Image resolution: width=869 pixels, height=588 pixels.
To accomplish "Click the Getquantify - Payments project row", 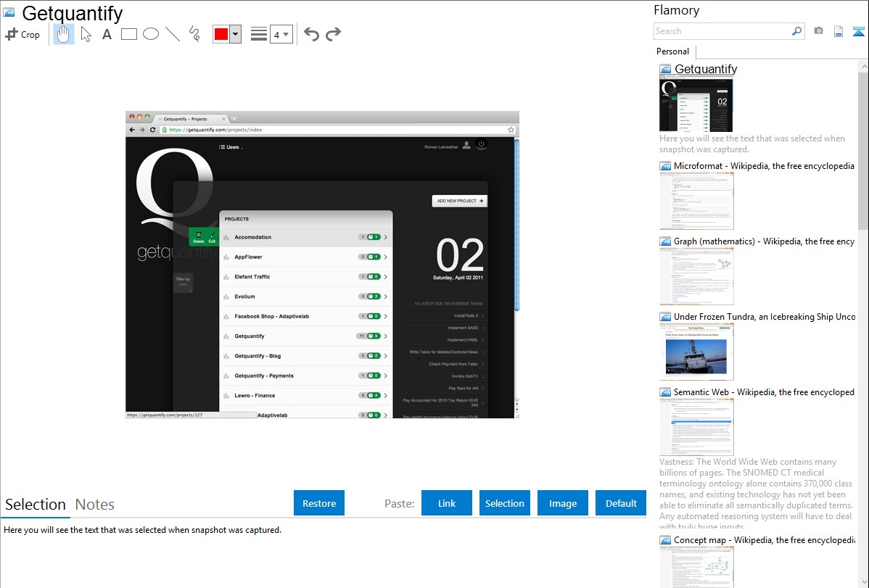I will click(306, 376).
